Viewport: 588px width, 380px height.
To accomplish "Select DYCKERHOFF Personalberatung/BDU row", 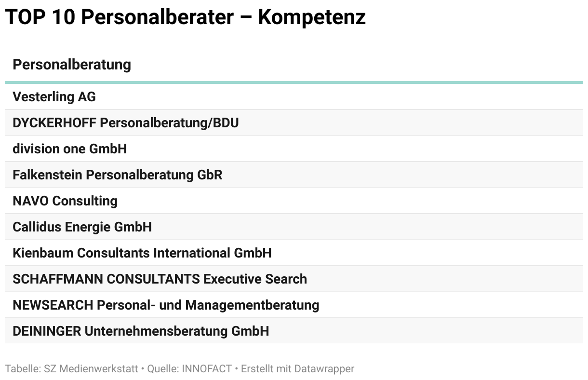I will coord(294,123).
